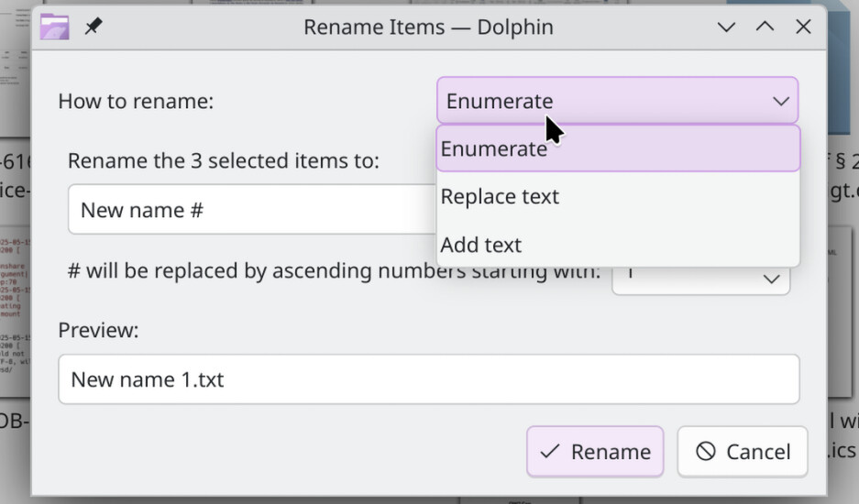Select the highlighted Enumerate list option

[x=618, y=148]
